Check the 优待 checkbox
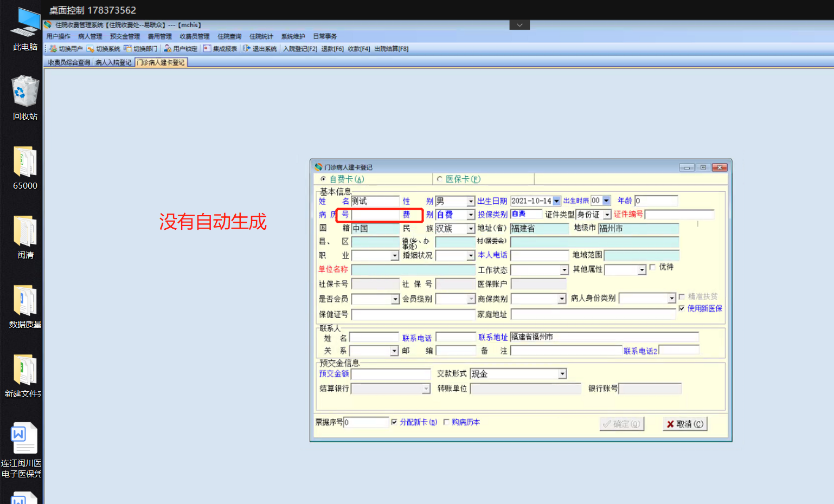 tap(652, 267)
